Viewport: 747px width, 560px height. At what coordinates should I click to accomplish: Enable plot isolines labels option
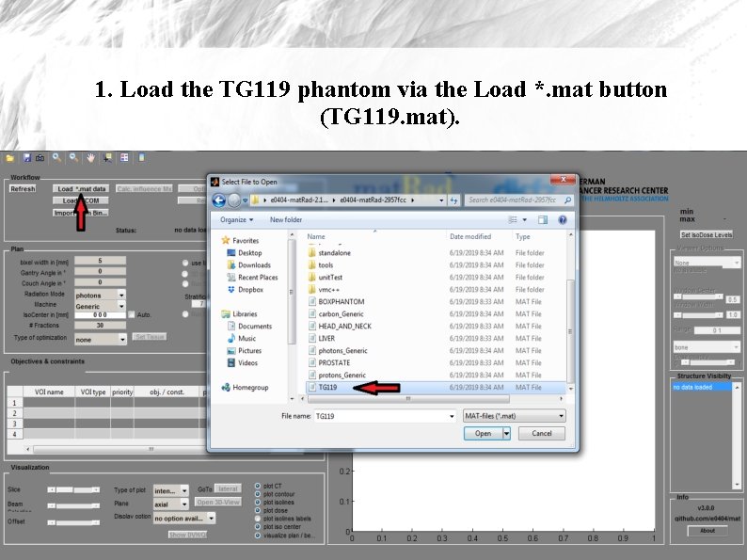(257, 519)
